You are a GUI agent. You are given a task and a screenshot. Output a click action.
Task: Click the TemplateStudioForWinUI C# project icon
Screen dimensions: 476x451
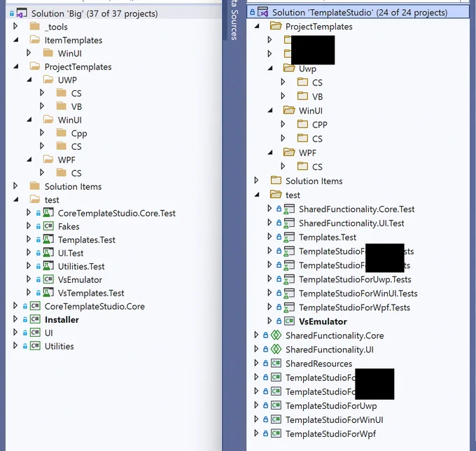(276, 419)
